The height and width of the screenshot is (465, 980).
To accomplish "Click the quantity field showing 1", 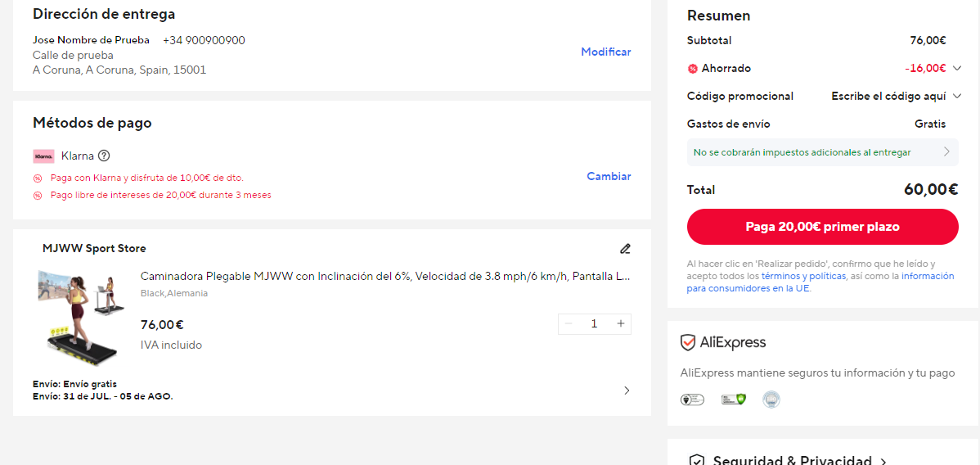I will (595, 323).
